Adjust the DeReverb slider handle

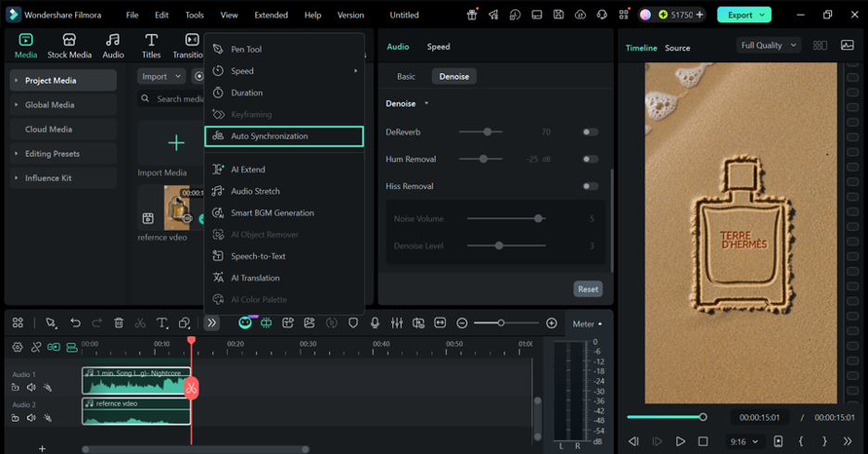click(x=487, y=132)
